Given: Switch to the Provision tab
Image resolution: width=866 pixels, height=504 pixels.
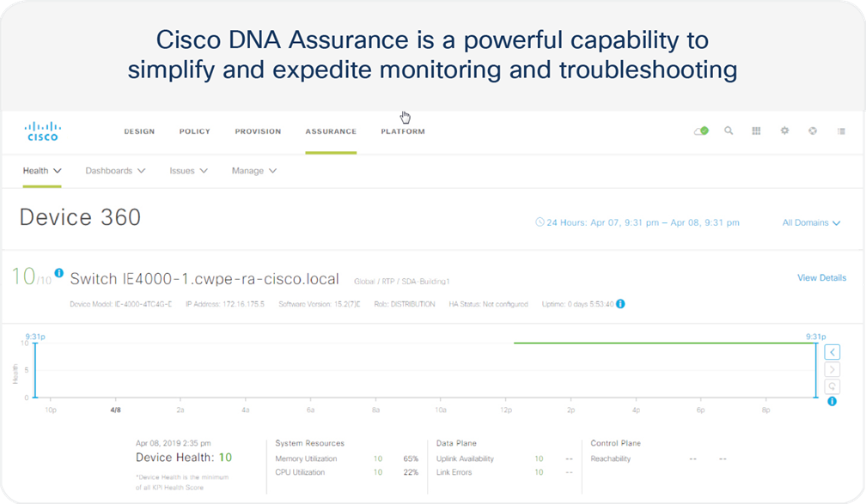Looking at the screenshot, I should click(x=258, y=131).
